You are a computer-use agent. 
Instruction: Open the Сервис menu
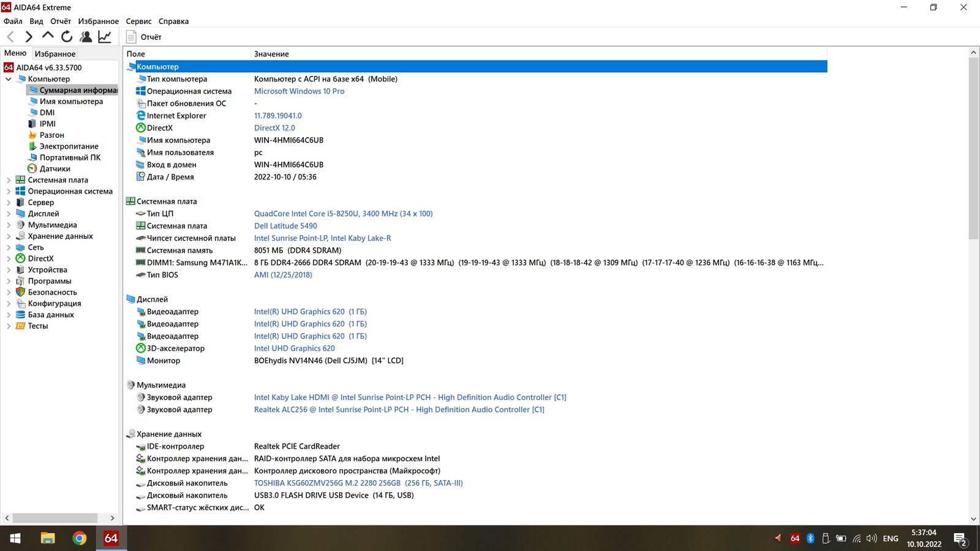138,21
